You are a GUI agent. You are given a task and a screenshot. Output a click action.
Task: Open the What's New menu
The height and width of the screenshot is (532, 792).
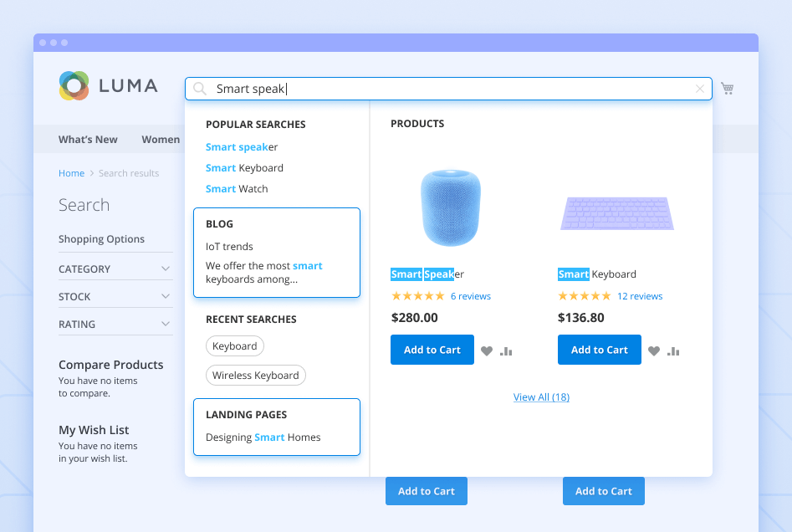tap(88, 140)
